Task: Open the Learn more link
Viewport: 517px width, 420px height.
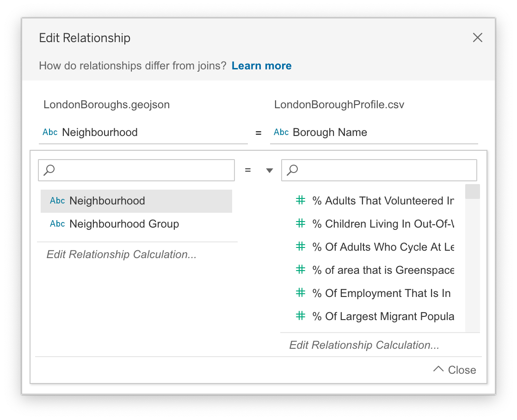Action: [261, 66]
